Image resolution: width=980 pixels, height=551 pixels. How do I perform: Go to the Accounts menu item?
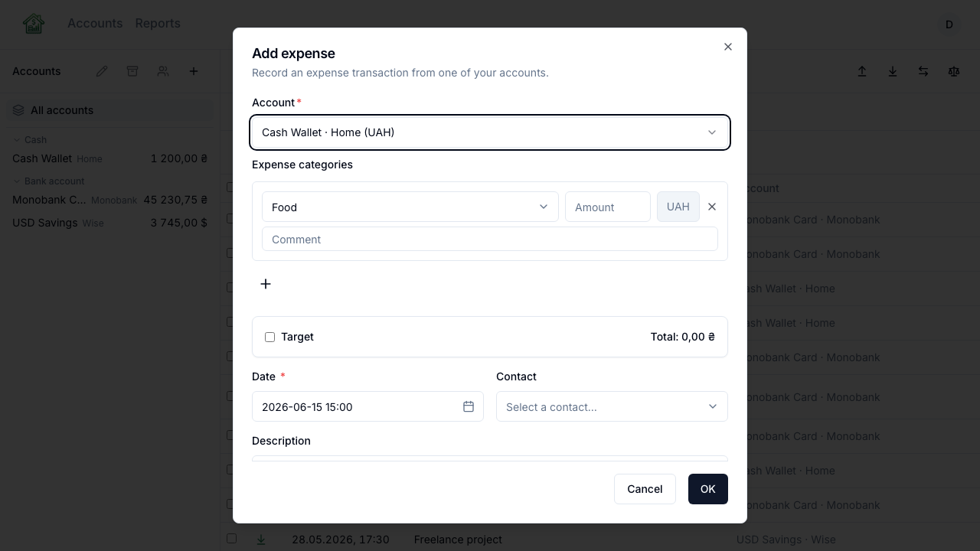point(95,24)
